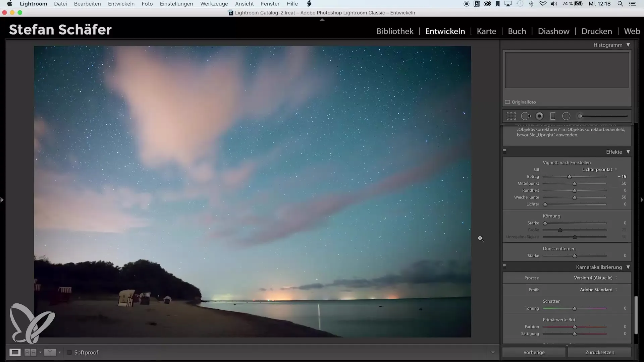Click the Schatten Tonung slider
Image resolution: width=644 pixels, height=362 pixels.
pyautogui.click(x=575, y=308)
